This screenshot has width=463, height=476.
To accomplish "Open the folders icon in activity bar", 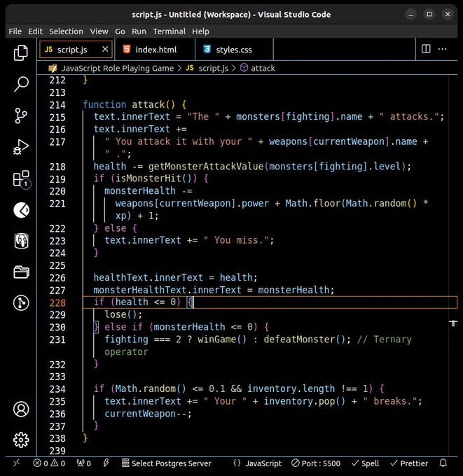I will tap(21, 272).
